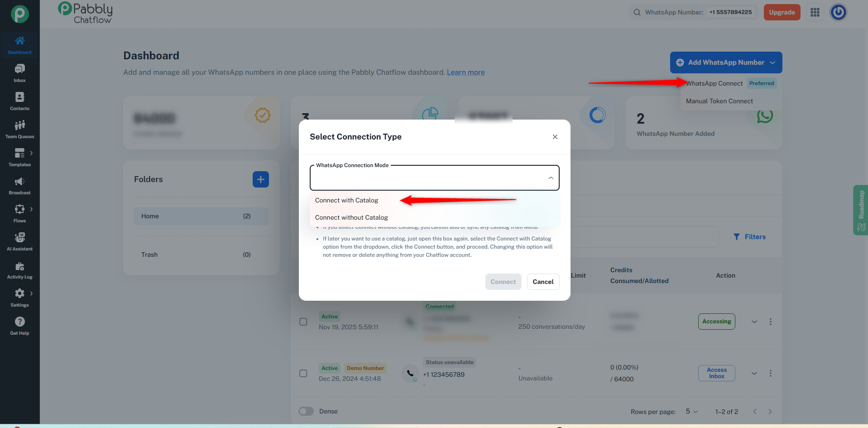Open the apps grid icon
Viewport: 868px width, 428px height.
click(815, 12)
